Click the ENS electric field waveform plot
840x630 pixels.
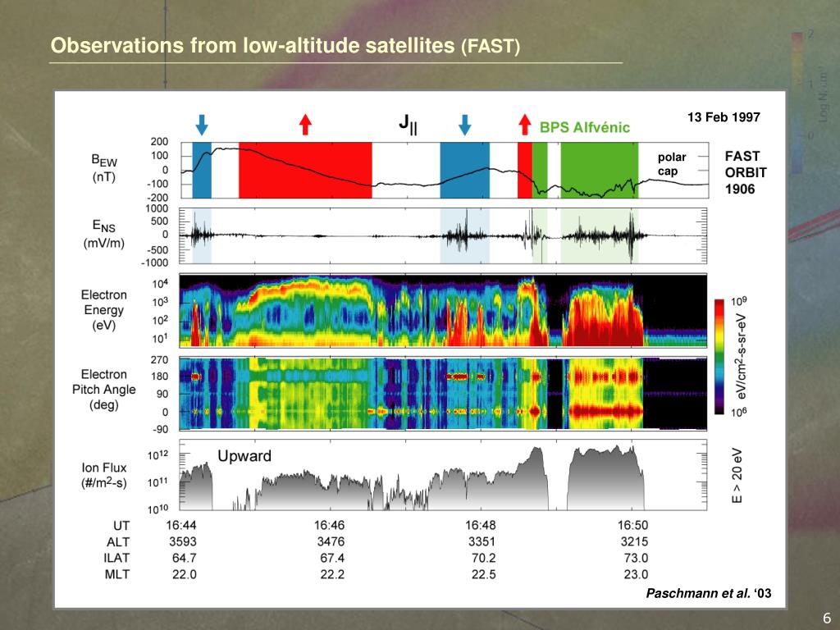(x=443, y=235)
